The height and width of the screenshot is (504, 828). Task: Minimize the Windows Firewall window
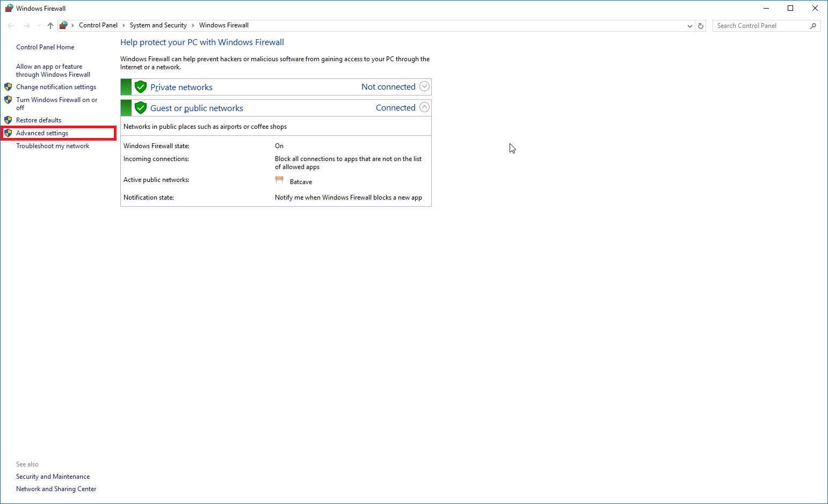pos(766,8)
